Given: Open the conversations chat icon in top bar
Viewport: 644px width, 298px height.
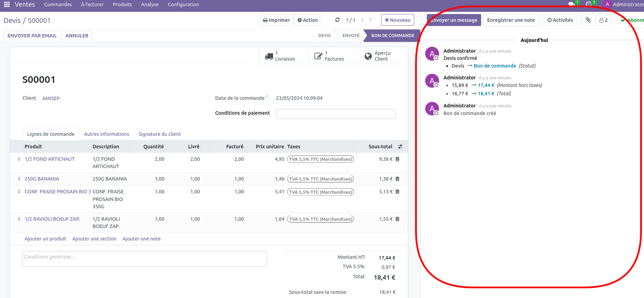Looking at the screenshot, I should pos(571,4).
